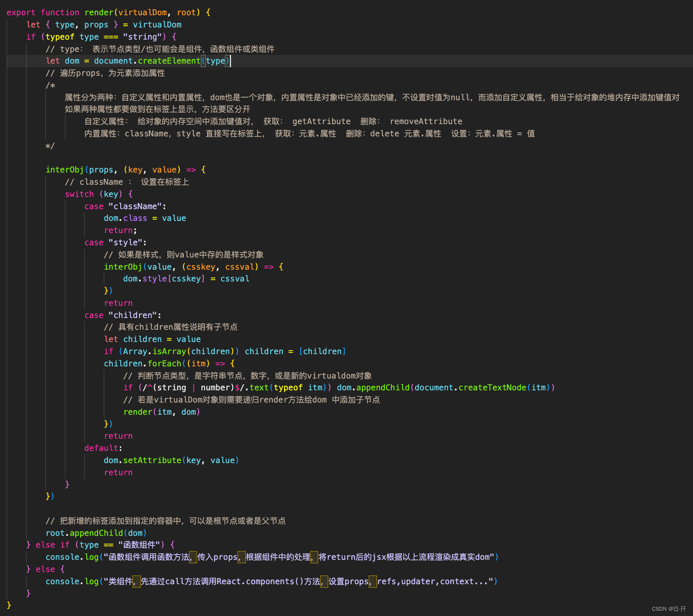Viewport: 693px width, 616px height.
Task: Click the comment line starting '如果两种属性都要做到'
Action: (x=157, y=109)
